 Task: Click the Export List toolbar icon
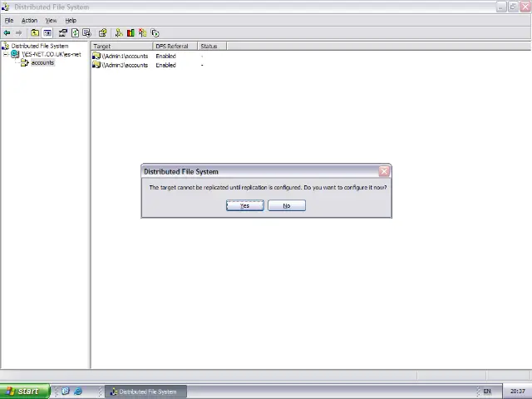[x=86, y=33]
